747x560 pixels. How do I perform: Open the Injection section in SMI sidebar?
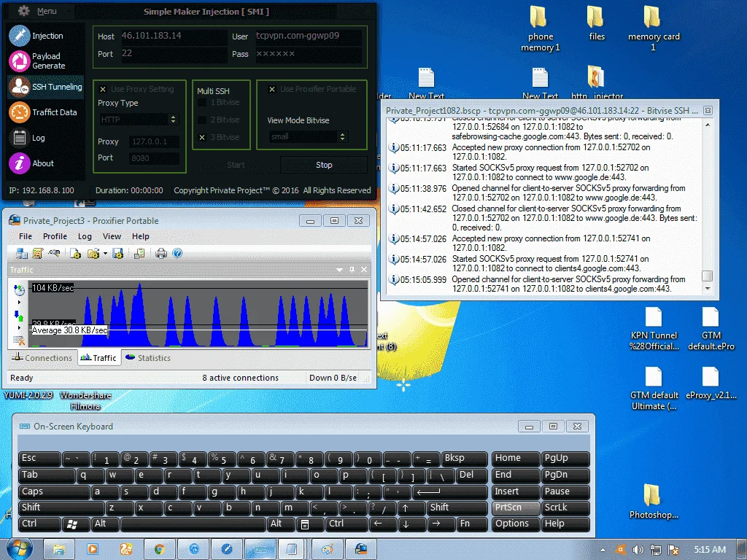[36, 36]
